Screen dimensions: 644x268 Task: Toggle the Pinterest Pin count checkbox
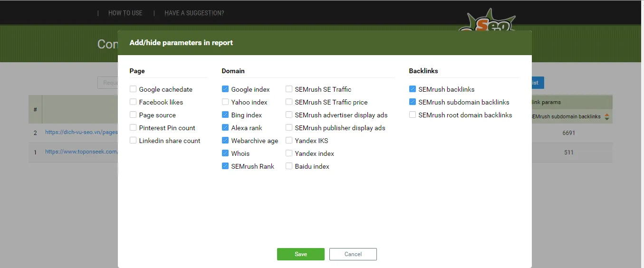133,128
